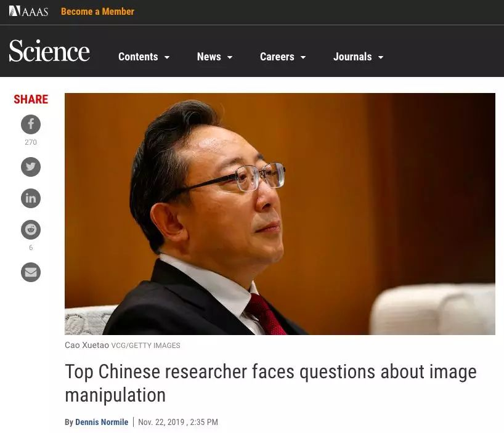Share article via Twitter icon

(31, 167)
